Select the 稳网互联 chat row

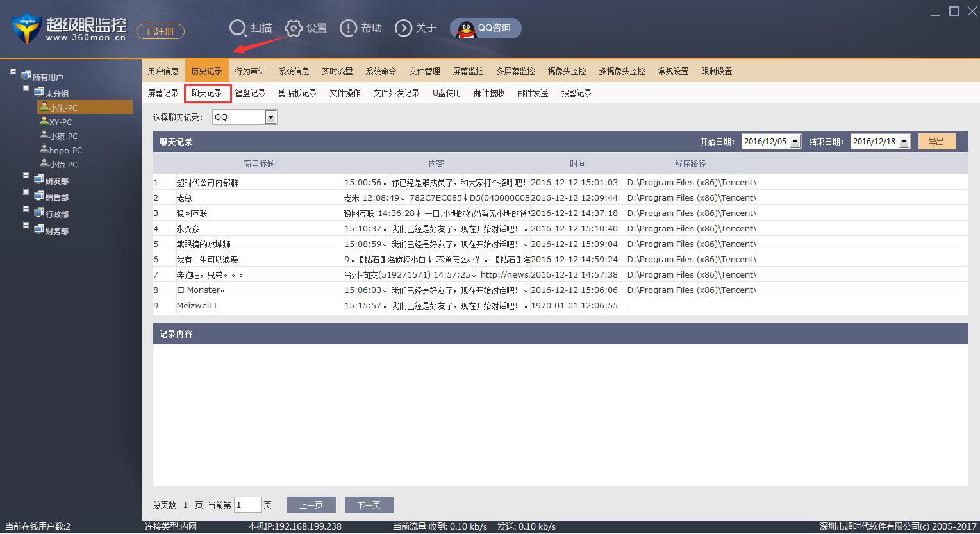[x=560, y=213]
